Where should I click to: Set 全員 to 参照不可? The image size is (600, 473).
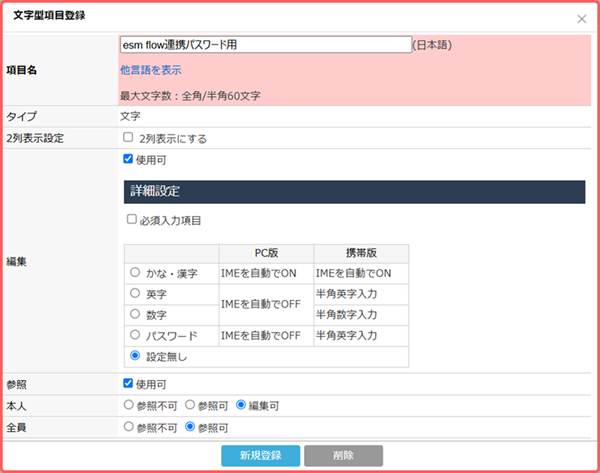pos(127,426)
